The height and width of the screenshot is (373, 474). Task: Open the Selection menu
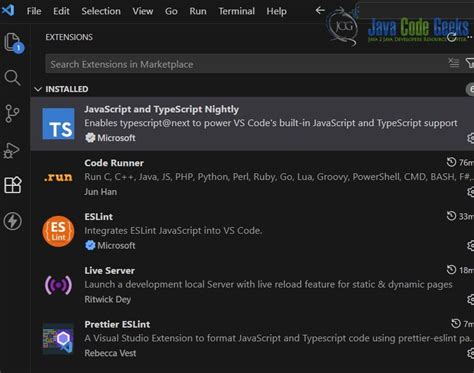coord(101,11)
